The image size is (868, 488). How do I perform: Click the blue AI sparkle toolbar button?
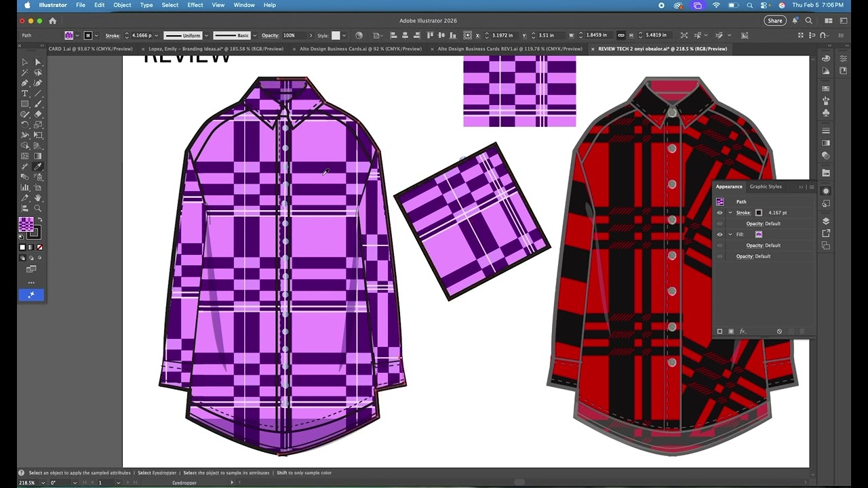point(31,295)
